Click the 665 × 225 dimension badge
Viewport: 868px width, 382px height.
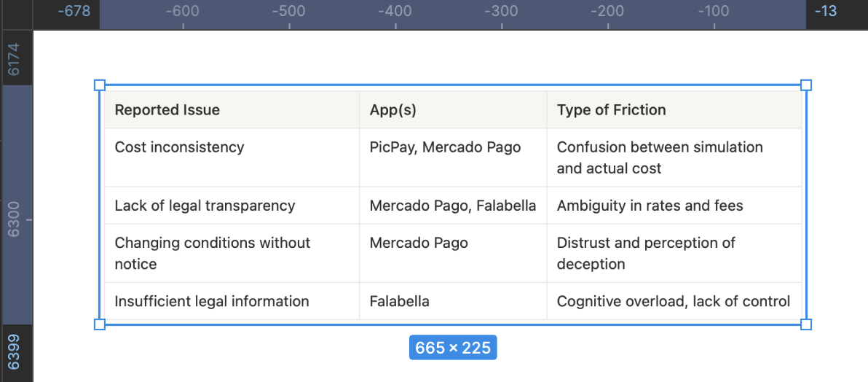(x=453, y=348)
